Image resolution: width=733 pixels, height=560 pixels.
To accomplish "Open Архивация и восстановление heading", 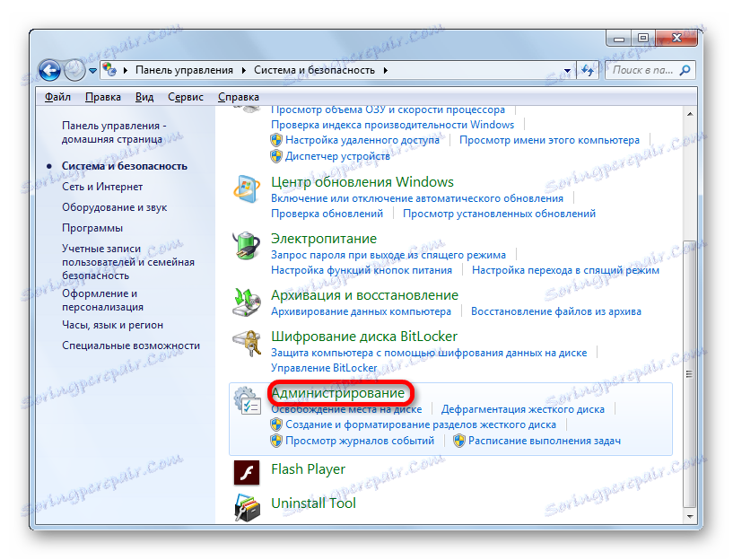I will point(364,295).
